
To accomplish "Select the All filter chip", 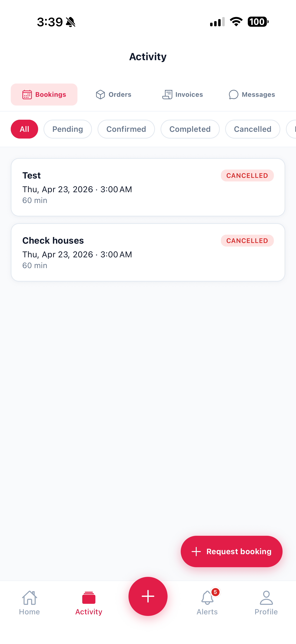I will coord(24,129).
